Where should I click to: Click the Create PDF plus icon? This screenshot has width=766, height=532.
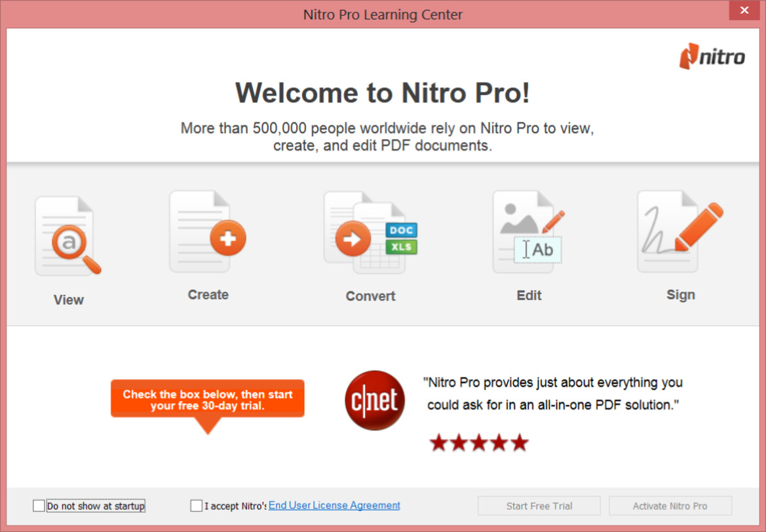click(x=208, y=231)
